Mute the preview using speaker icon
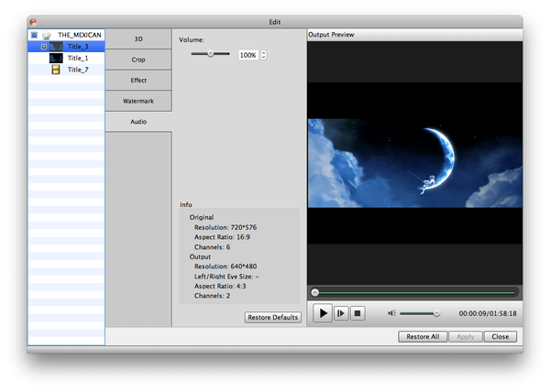This screenshot has width=550, height=392. (x=391, y=313)
